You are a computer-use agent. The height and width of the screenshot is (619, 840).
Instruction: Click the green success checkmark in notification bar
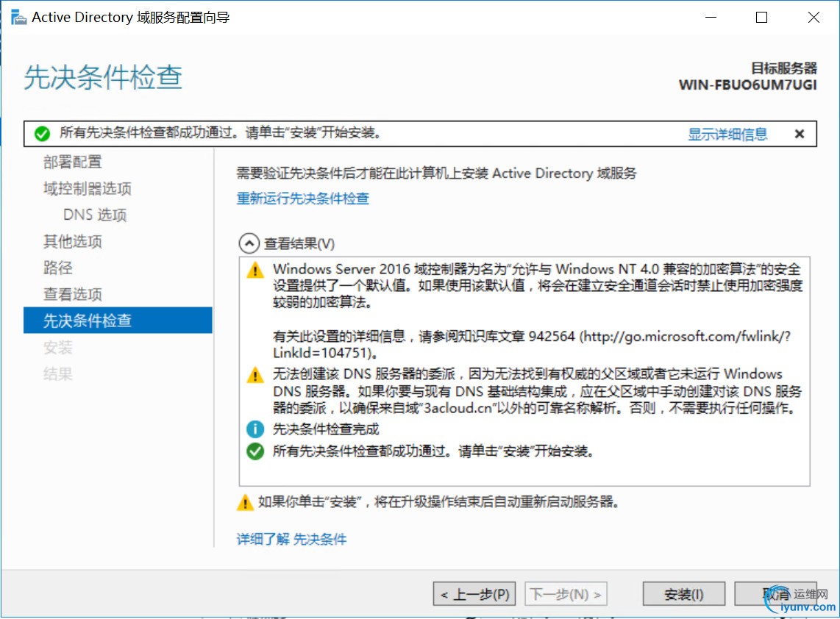click(x=43, y=133)
